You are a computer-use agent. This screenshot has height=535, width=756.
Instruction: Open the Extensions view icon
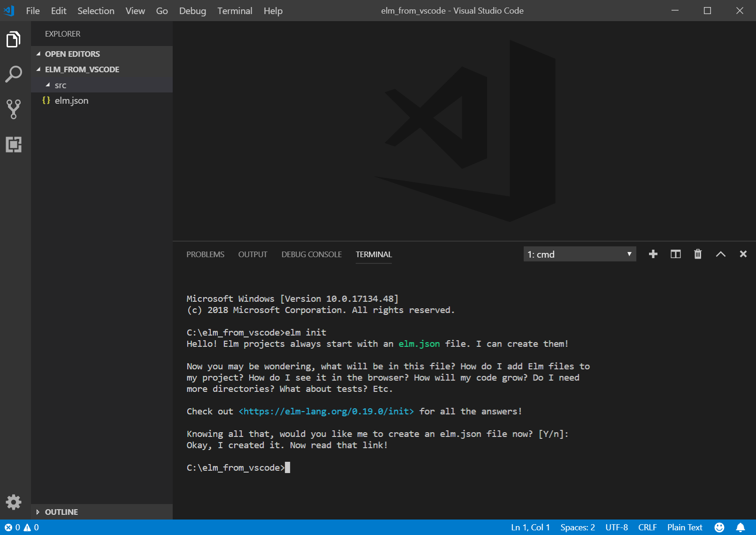pyautogui.click(x=14, y=144)
